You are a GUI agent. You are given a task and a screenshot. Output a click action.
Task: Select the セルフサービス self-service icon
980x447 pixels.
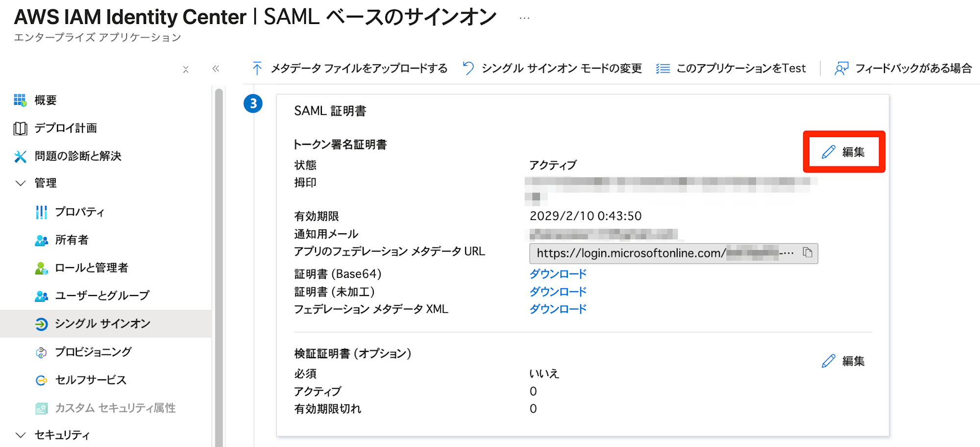pyautogui.click(x=42, y=379)
